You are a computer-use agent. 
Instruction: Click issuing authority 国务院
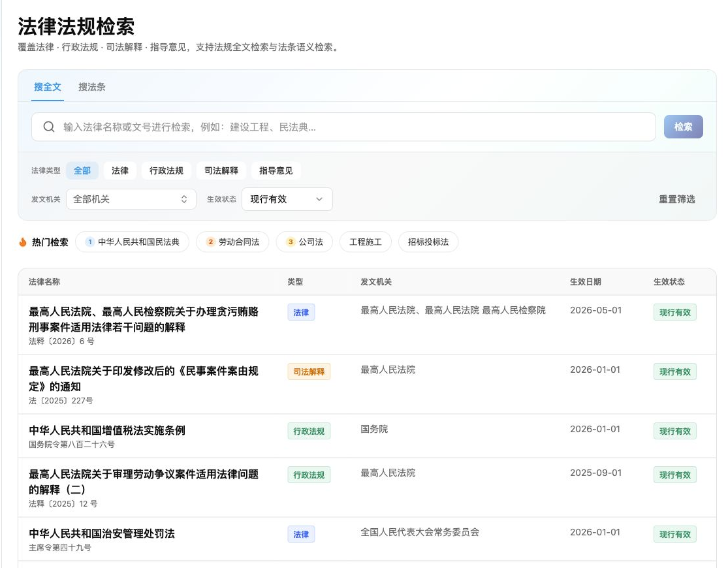pos(374,429)
